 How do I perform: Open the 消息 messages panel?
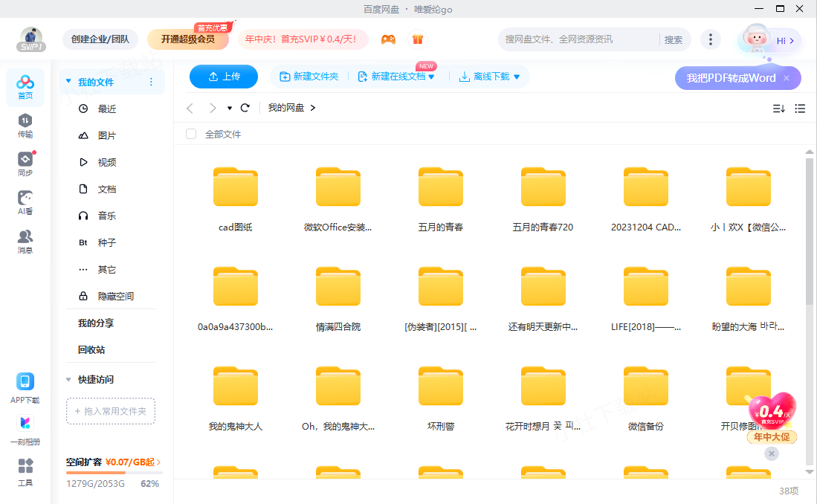point(25,242)
